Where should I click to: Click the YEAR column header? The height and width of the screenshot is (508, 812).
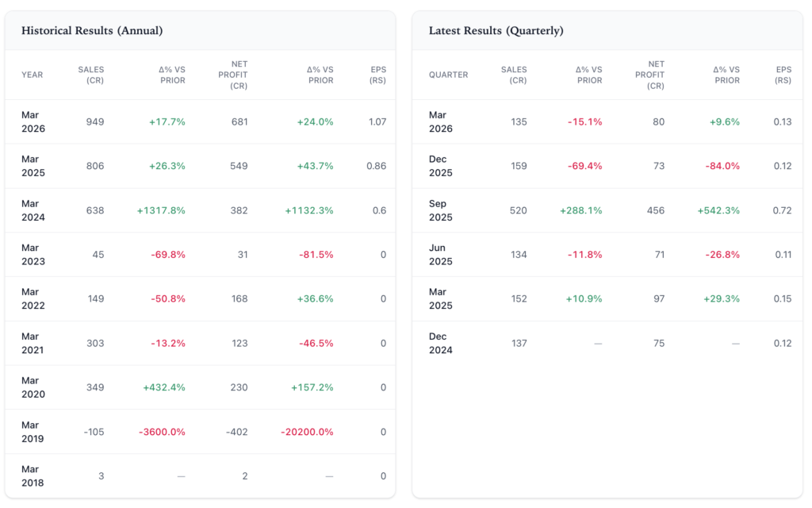tap(33, 75)
